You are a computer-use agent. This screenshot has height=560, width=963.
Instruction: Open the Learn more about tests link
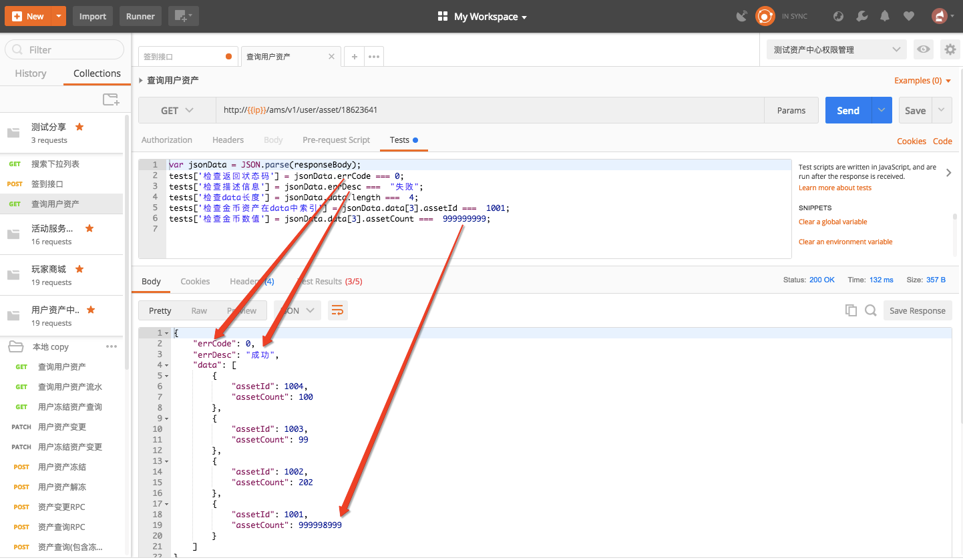(x=835, y=188)
